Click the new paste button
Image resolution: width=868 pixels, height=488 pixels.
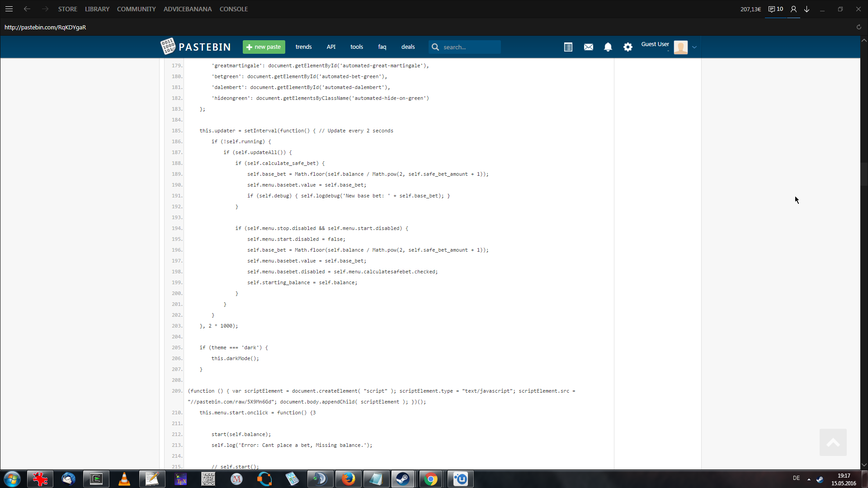(x=264, y=47)
